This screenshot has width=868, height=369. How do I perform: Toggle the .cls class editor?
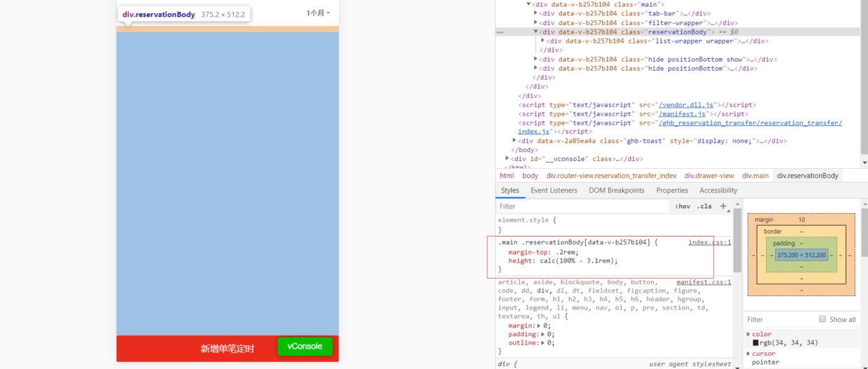[704, 207]
